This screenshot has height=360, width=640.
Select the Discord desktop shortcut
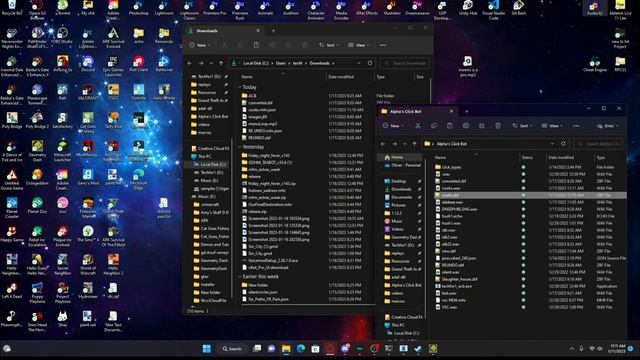tap(88, 64)
